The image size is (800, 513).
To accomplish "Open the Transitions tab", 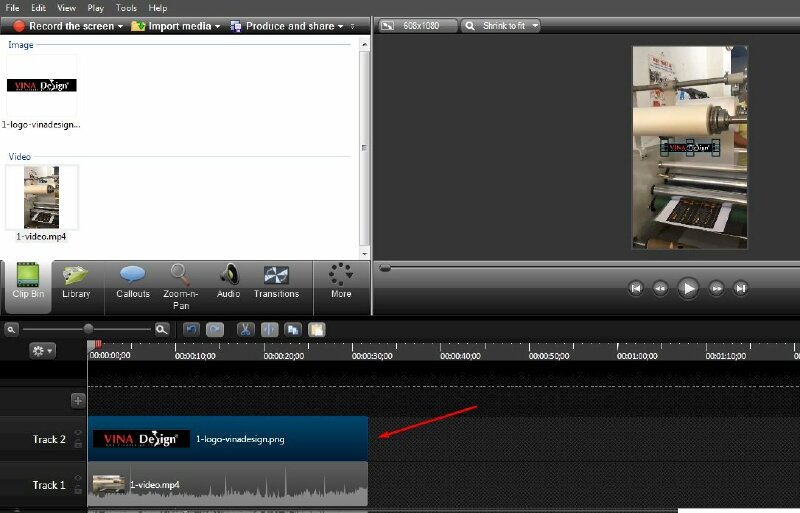I will pos(276,281).
